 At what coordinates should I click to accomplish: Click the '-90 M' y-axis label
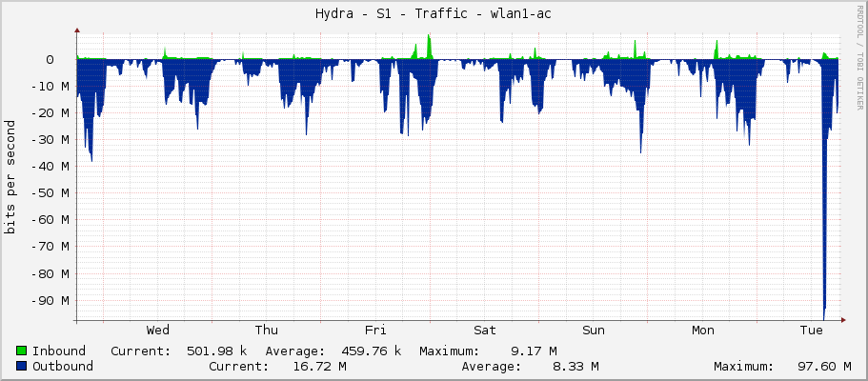pyautogui.click(x=50, y=300)
